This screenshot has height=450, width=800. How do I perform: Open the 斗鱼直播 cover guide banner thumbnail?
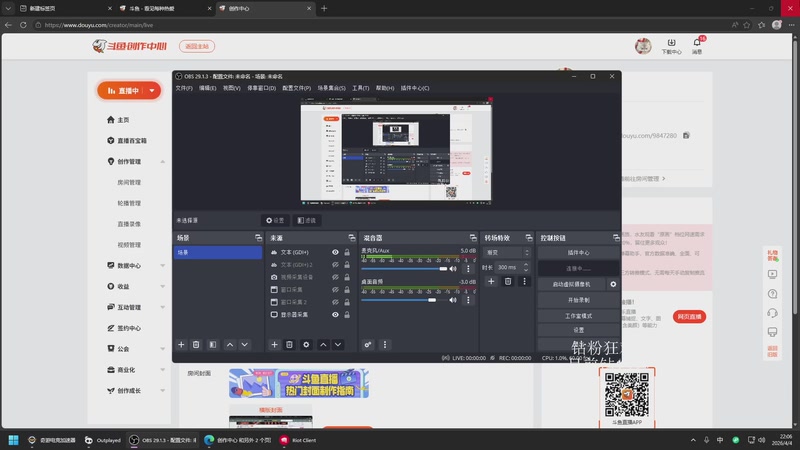pos(298,383)
